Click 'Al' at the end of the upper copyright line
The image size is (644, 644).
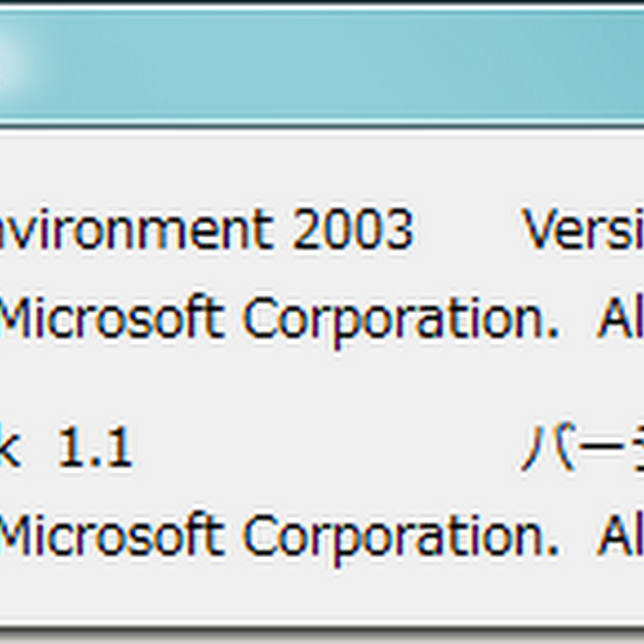[620, 319]
